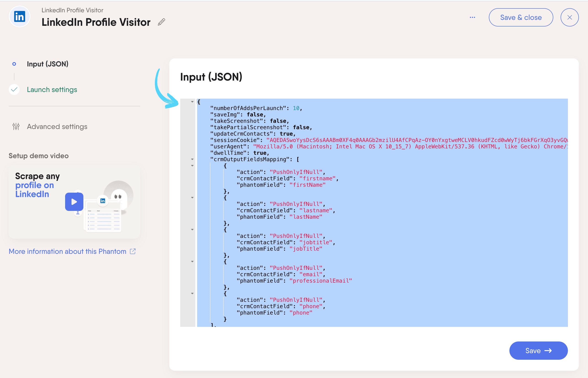Click the "email" crmContactField value

point(311,274)
